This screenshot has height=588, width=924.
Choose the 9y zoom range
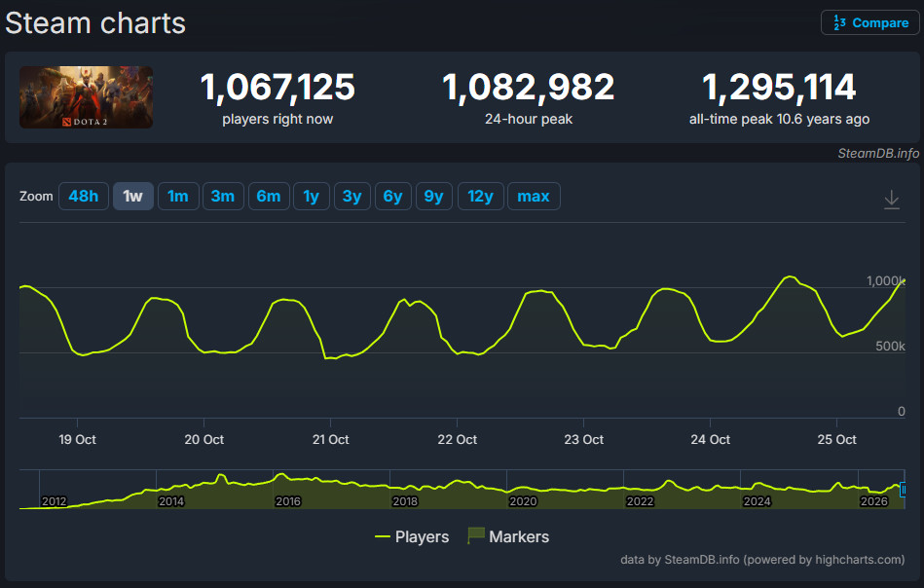click(x=433, y=197)
